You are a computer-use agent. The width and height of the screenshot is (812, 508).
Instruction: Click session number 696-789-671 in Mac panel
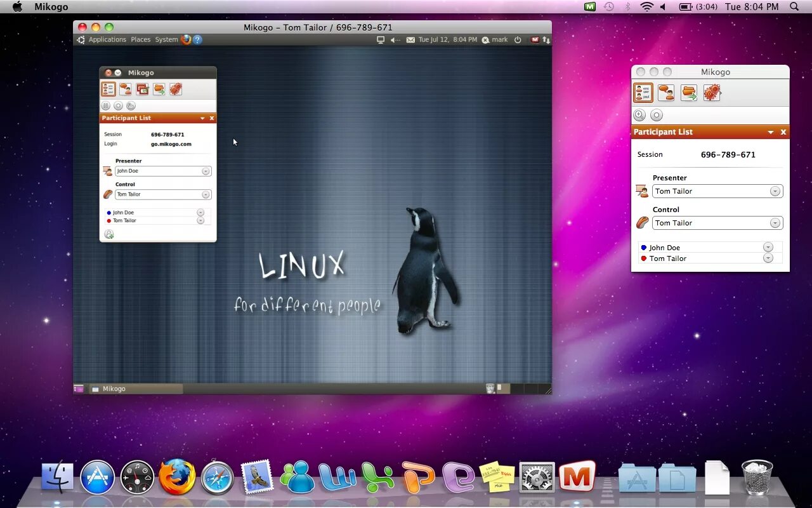pyautogui.click(x=728, y=154)
